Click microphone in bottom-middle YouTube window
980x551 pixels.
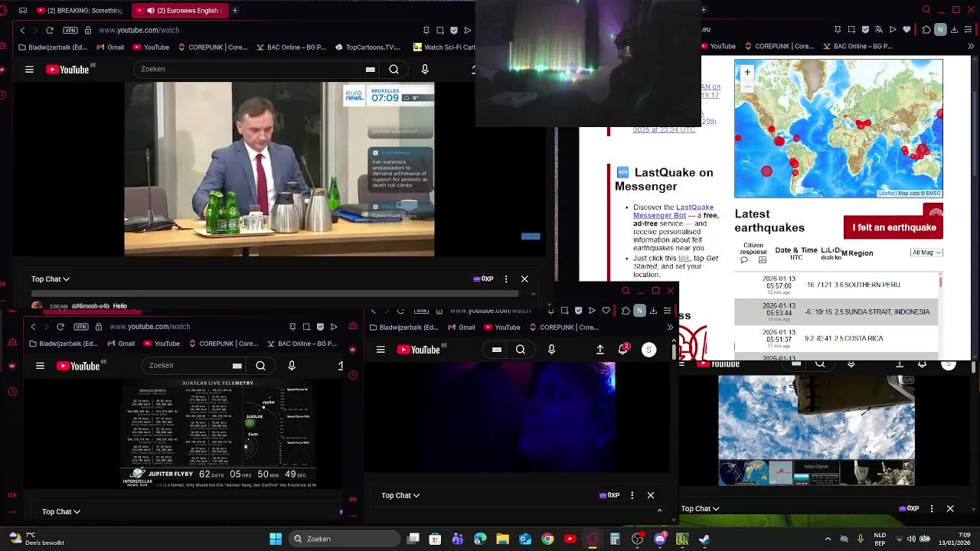tap(551, 350)
